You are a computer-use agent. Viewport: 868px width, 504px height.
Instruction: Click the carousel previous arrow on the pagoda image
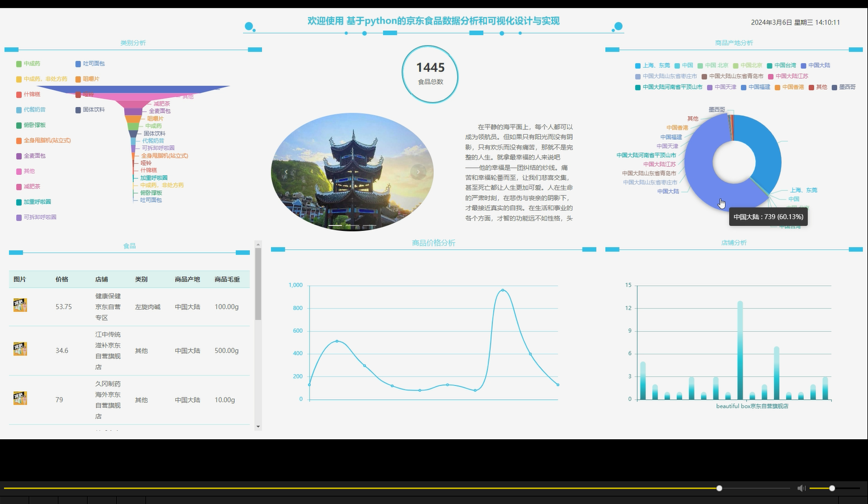click(x=286, y=171)
